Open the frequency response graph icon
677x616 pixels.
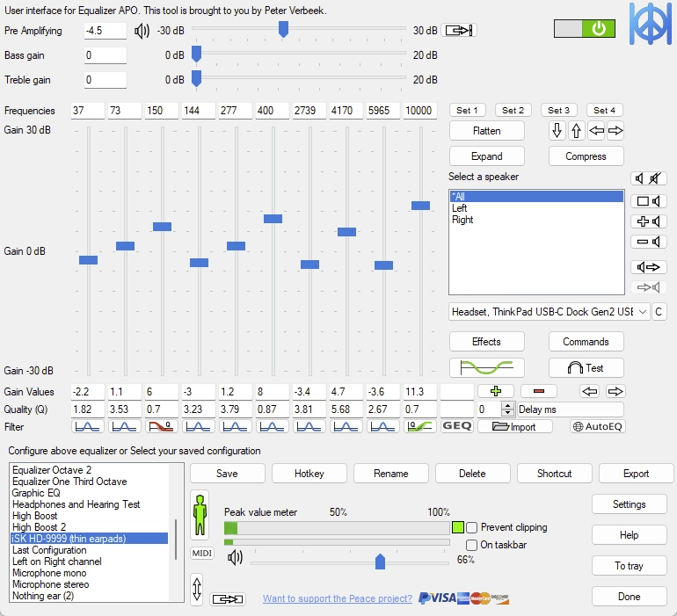coord(486,367)
